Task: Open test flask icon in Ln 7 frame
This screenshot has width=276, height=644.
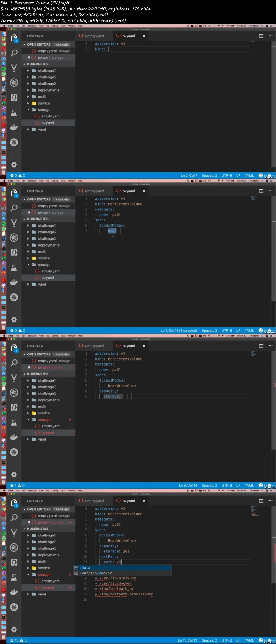Action: click(x=14, y=267)
